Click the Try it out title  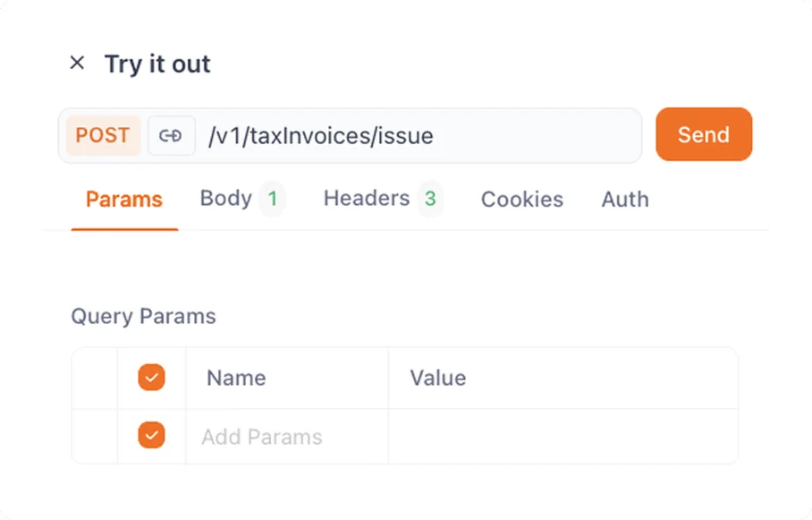pyautogui.click(x=157, y=64)
